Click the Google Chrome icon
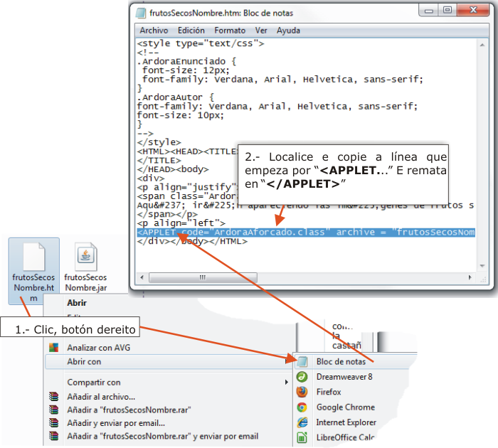Viewport: 498px width, 448px height. tap(302, 407)
